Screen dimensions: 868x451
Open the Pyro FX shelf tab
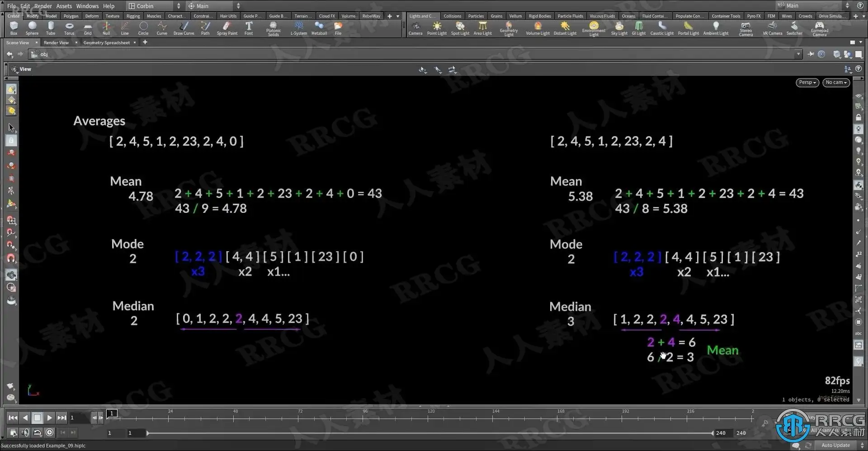coord(754,16)
